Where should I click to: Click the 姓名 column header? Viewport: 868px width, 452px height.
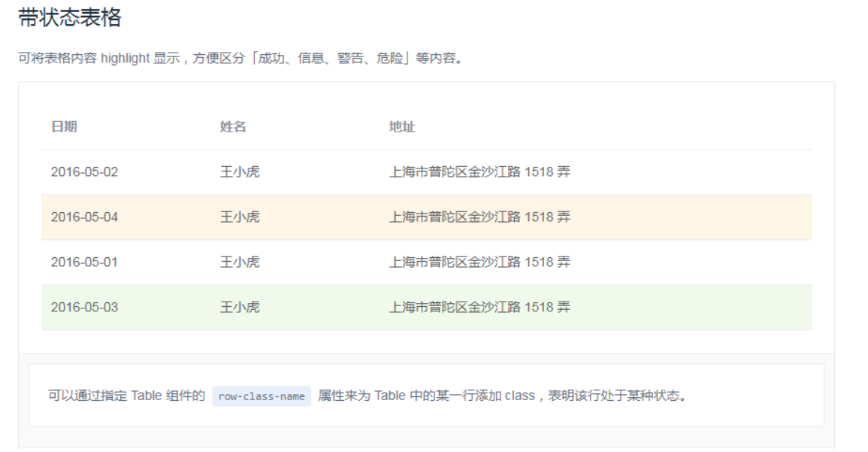(233, 127)
